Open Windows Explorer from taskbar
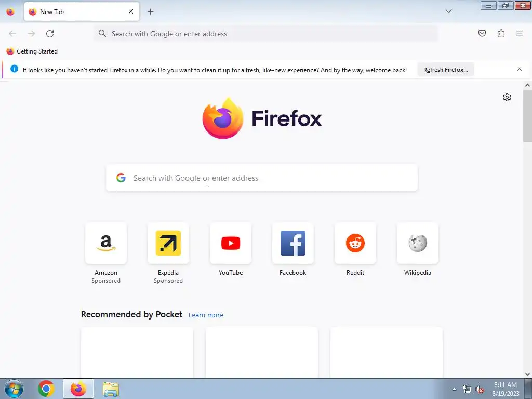 [x=111, y=389]
